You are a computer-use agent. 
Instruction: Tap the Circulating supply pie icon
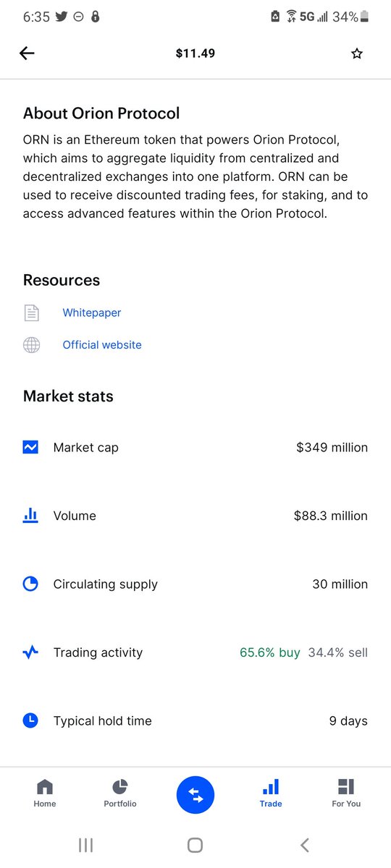30,584
